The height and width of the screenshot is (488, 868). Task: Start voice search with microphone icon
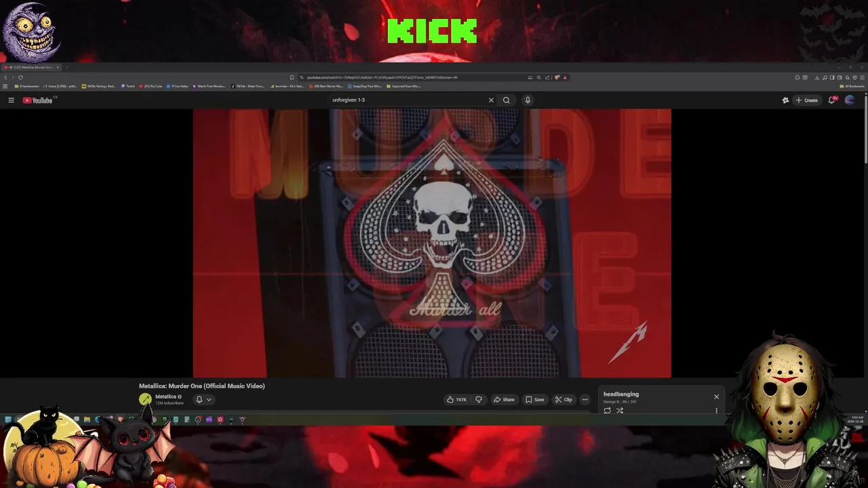click(528, 100)
